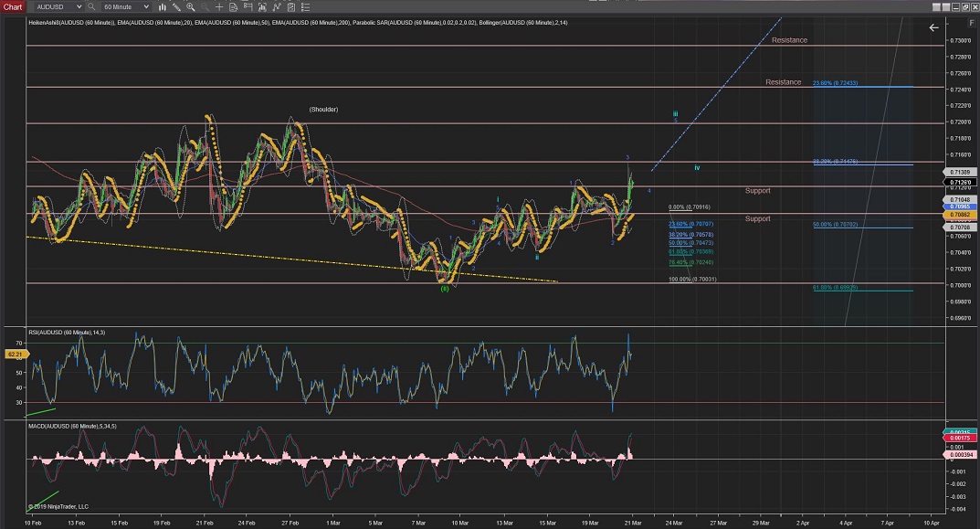Screen dimensions: 980x529
Task: Click the upper Resistance line label
Action: [789, 40]
